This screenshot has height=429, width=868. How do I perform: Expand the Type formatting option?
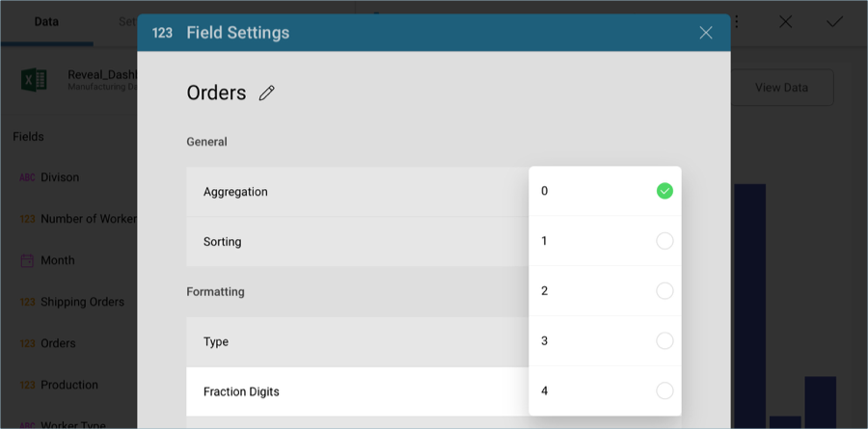(x=357, y=342)
